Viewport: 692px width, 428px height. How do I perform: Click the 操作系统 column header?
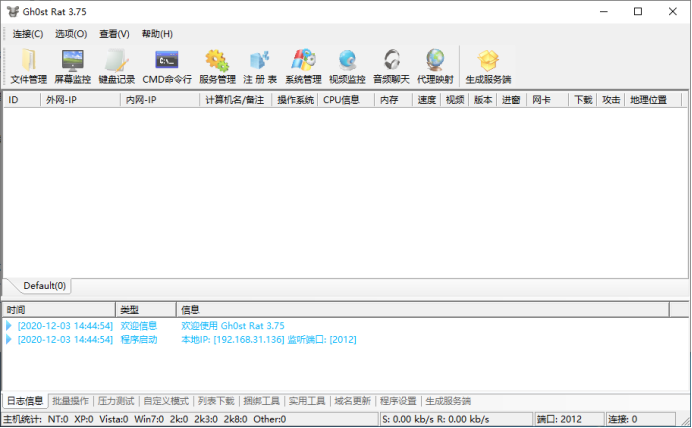tap(295, 100)
